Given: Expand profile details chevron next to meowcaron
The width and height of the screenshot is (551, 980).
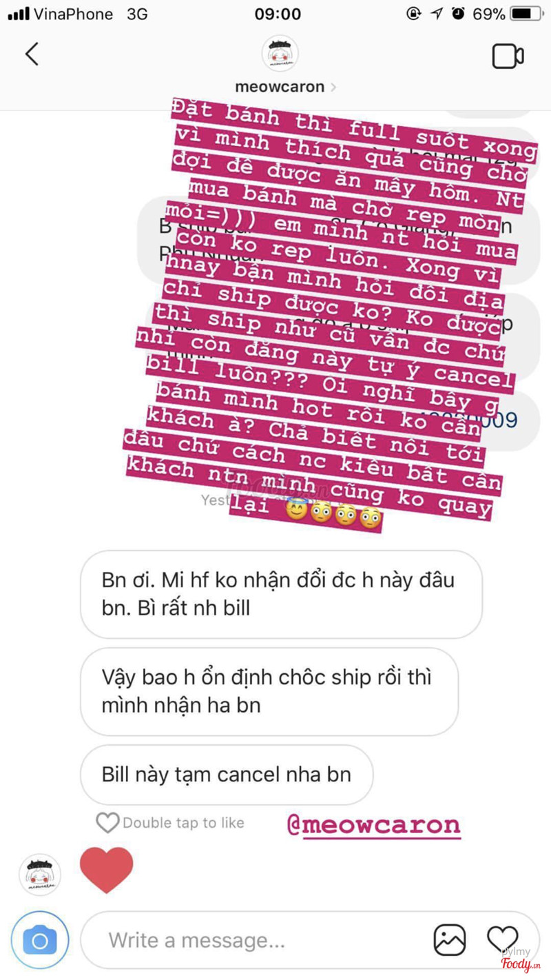Looking at the screenshot, I should pyautogui.click(x=334, y=88).
